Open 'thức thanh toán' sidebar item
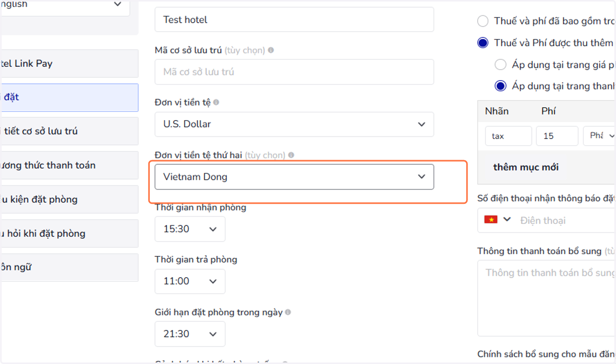Viewport: 616px width, 364px height. coord(69,165)
